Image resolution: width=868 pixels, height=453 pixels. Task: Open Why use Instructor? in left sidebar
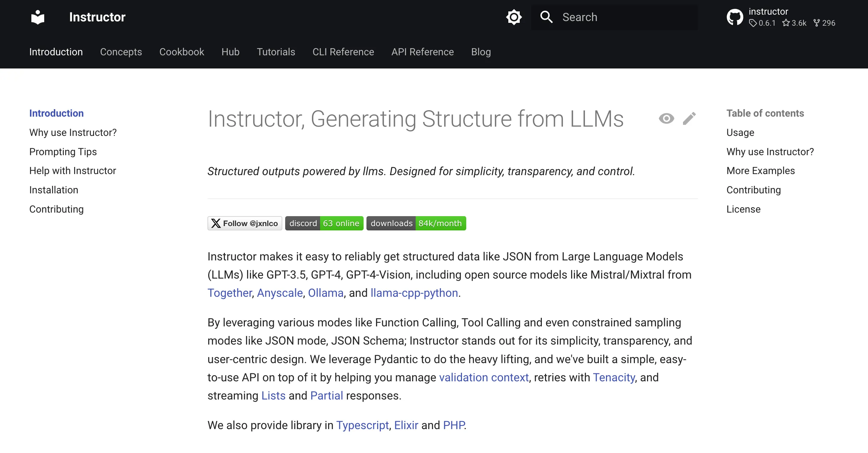click(73, 132)
